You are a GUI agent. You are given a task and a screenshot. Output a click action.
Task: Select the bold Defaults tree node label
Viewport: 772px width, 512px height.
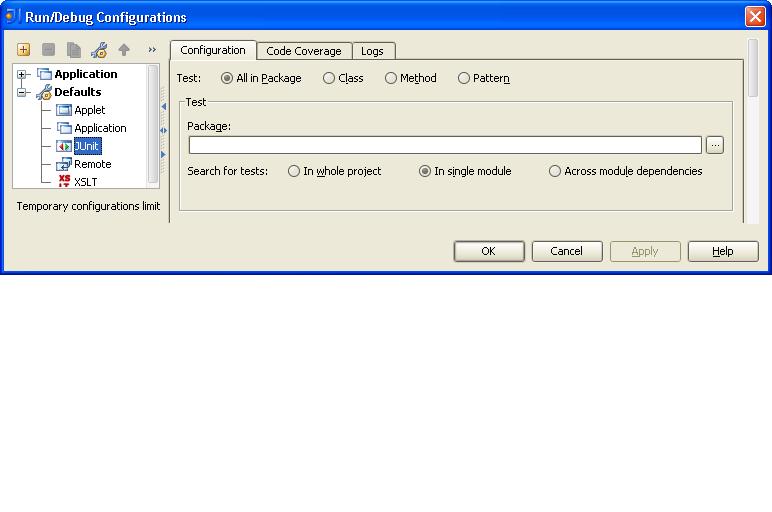tap(78, 92)
